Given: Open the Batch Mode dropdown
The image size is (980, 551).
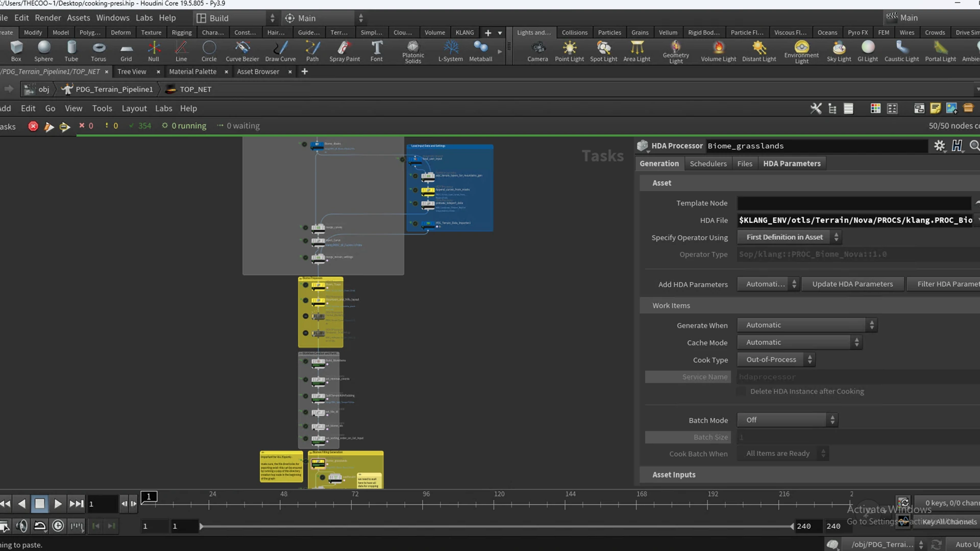Looking at the screenshot, I should tap(788, 420).
